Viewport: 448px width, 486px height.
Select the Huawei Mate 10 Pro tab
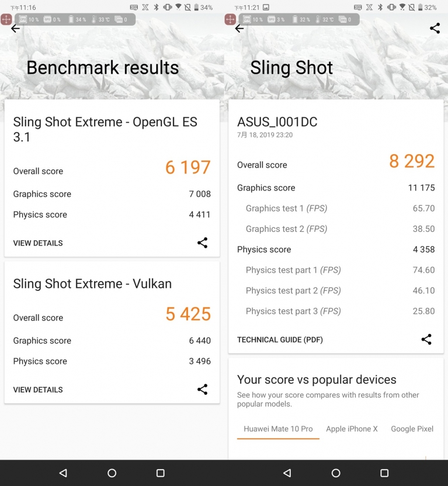(278, 429)
